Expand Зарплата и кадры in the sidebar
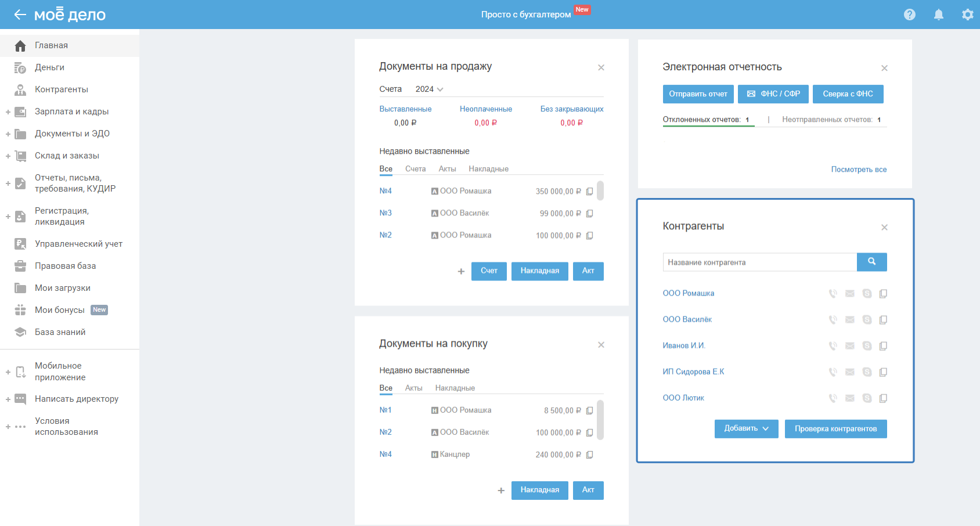Viewport: 980px width, 526px height. (x=8, y=112)
